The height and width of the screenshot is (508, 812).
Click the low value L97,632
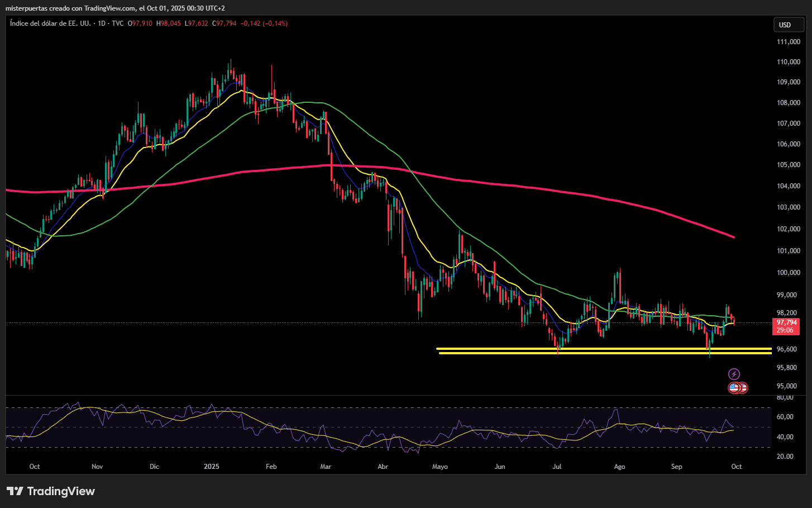tap(197, 23)
